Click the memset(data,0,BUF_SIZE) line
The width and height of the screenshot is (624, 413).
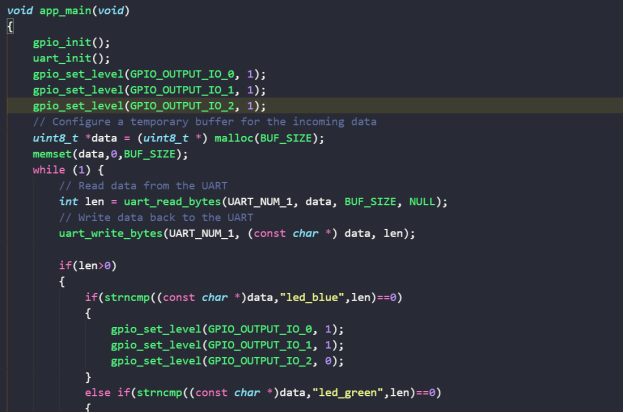tap(110, 154)
